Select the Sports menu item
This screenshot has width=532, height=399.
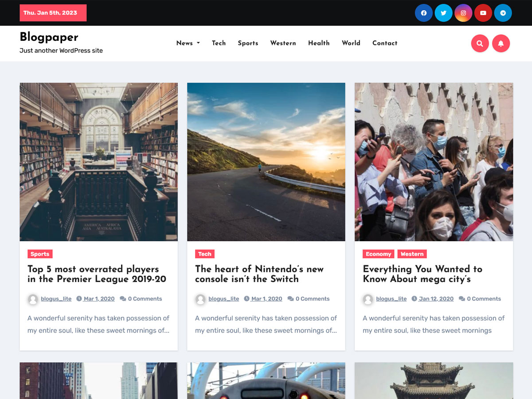[248, 43]
